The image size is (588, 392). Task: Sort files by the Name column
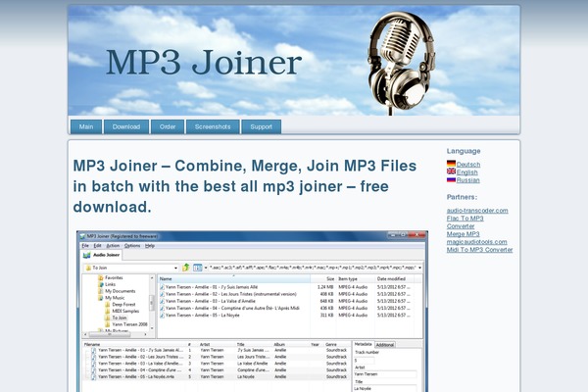(234, 278)
